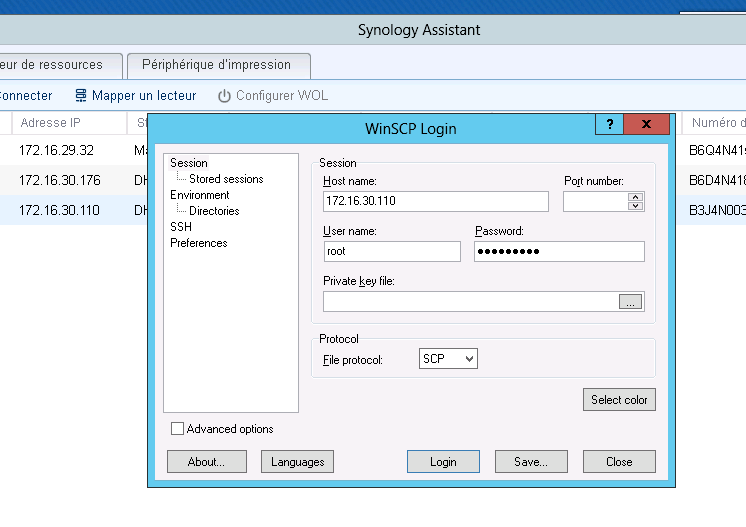The width and height of the screenshot is (746, 527).
Task: Click serial cell starting B3J4N00
Action: (717, 210)
